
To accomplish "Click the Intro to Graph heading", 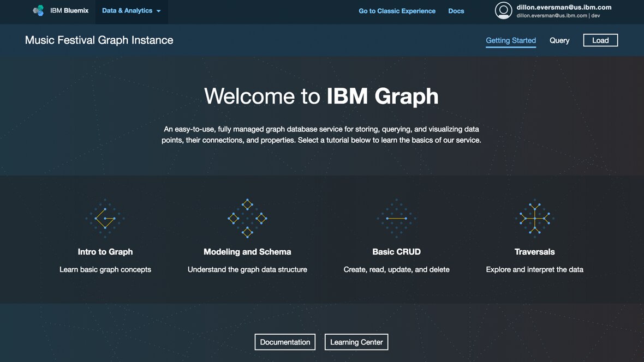I will (x=105, y=251).
